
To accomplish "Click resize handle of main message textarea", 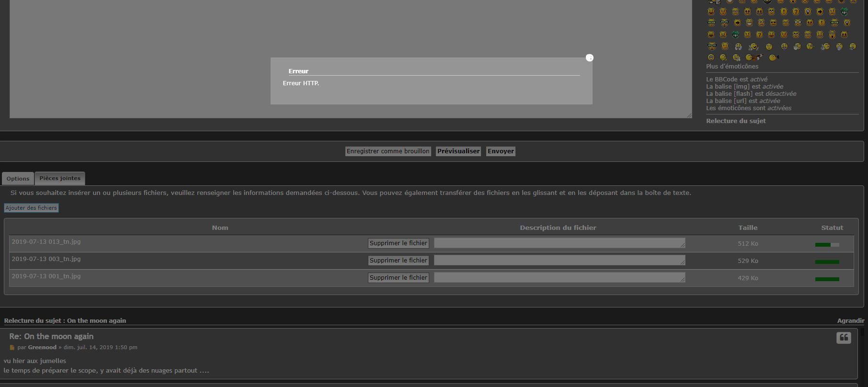I will tap(689, 115).
